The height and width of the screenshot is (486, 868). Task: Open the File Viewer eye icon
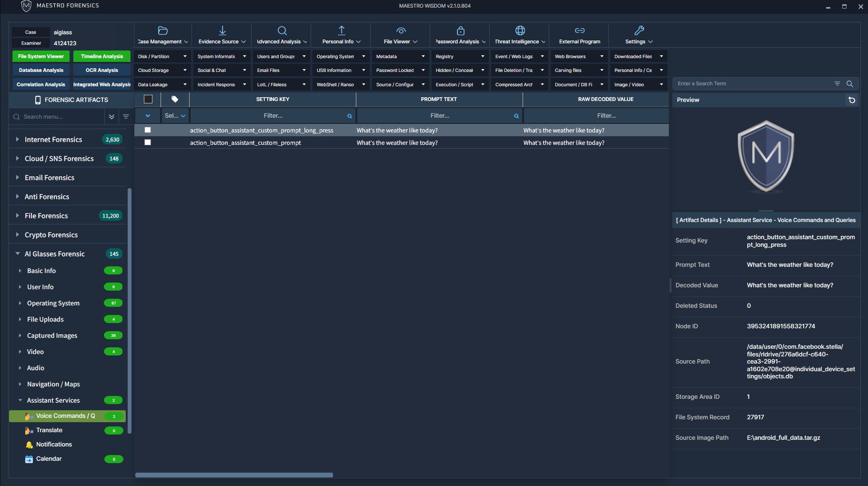pyautogui.click(x=401, y=30)
